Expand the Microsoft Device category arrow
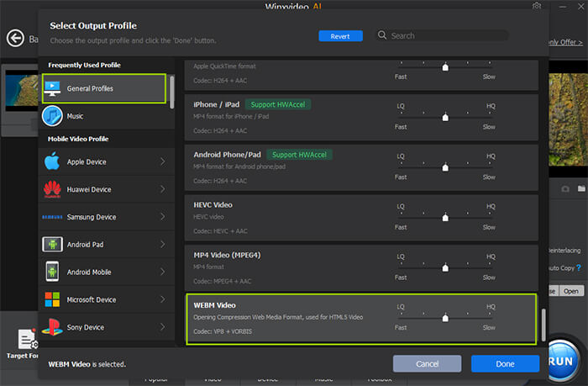This screenshot has width=588, height=386. (x=163, y=299)
